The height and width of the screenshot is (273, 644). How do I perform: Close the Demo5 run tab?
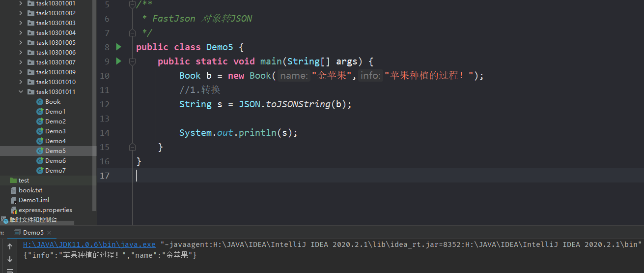(x=49, y=233)
